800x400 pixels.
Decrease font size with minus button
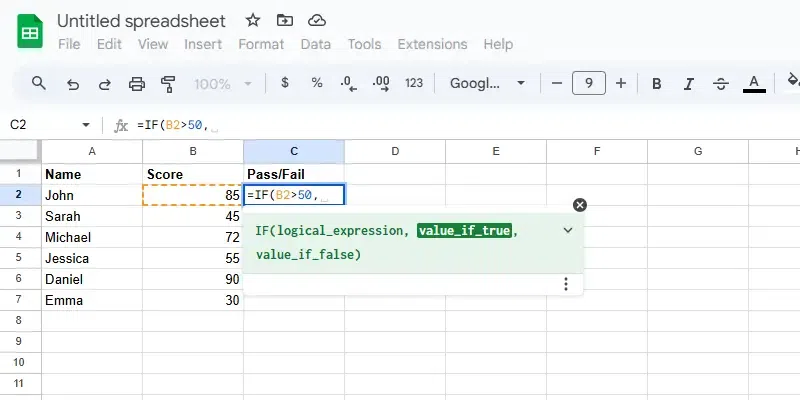553,83
